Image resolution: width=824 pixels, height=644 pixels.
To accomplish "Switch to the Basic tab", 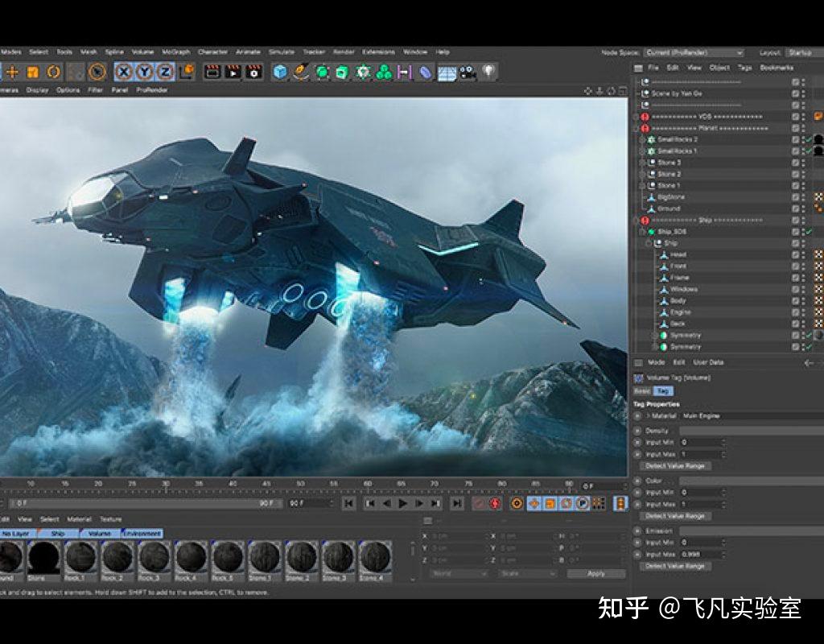I will pyautogui.click(x=642, y=390).
